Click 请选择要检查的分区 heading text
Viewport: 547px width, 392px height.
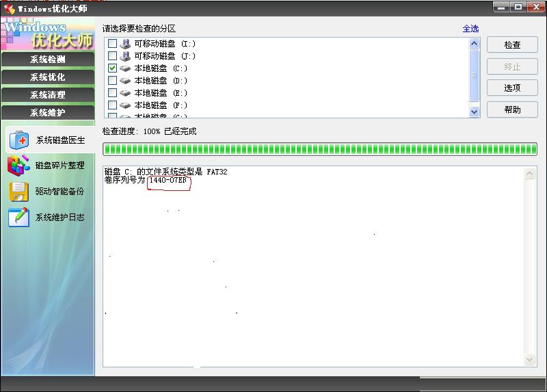pos(139,29)
